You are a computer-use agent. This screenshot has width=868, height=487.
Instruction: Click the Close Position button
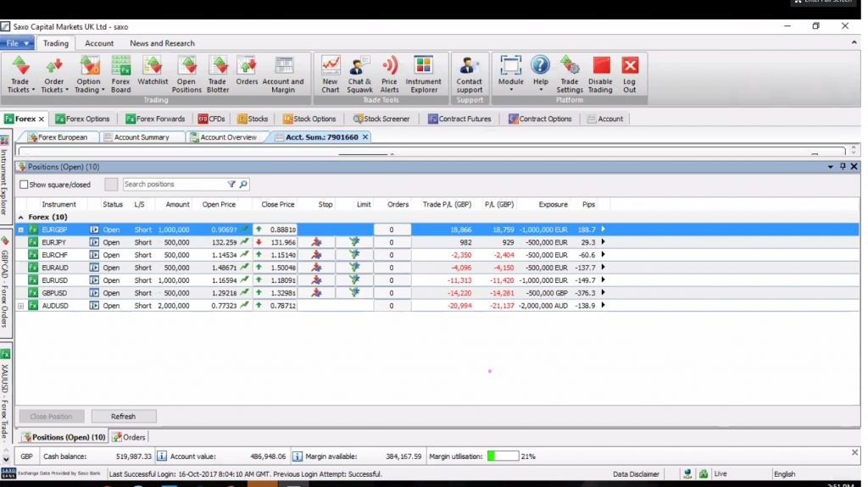[52, 416]
